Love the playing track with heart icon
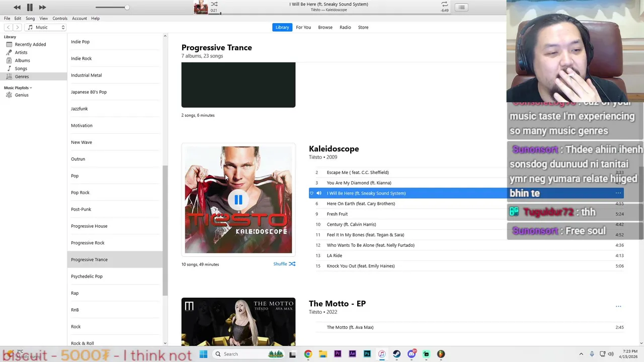The height and width of the screenshot is (362, 644). point(311,193)
